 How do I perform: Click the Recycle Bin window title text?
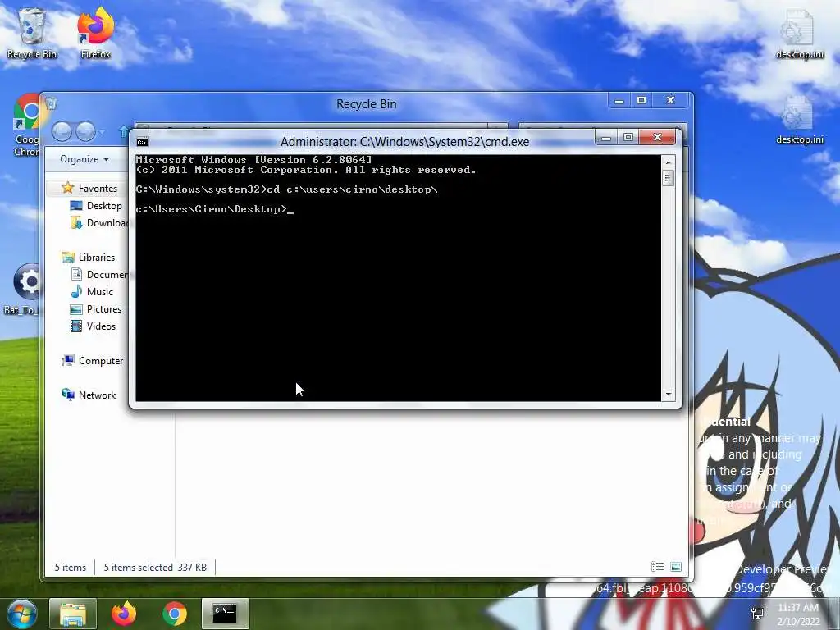point(367,104)
